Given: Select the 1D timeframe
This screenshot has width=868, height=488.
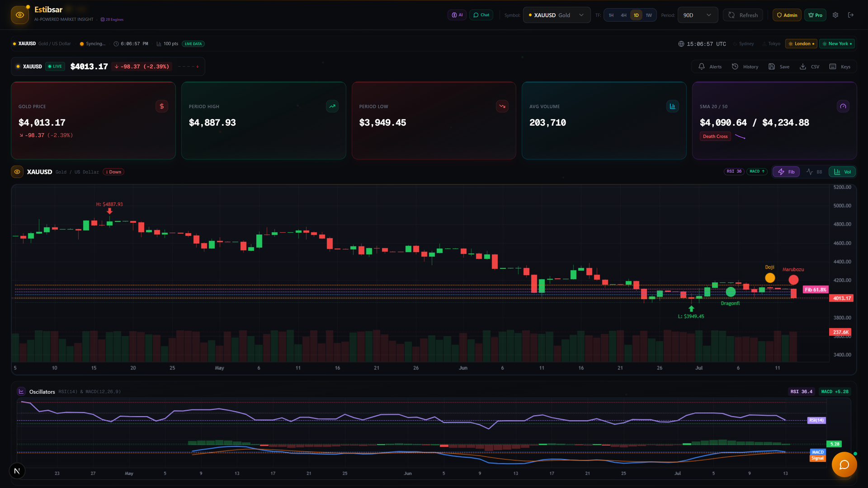Looking at the screenshot, I should 636,15.
